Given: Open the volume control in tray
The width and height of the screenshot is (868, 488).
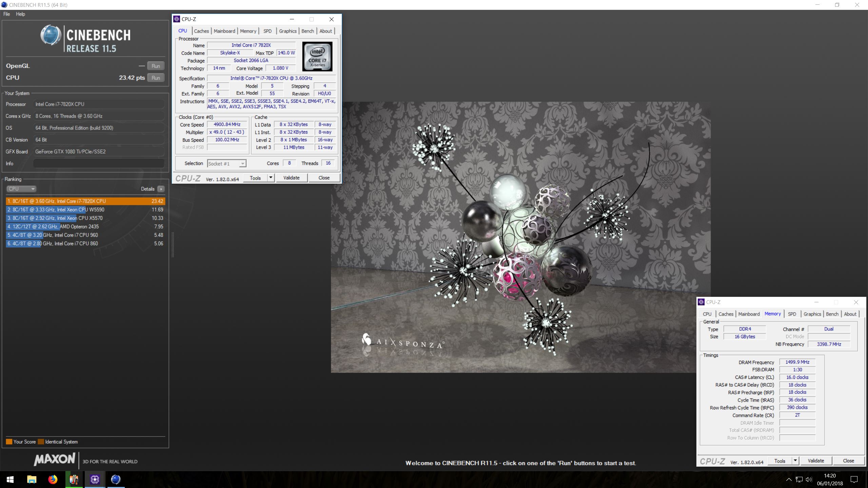Looking at the screenshot, I should [x=809, y=480].
